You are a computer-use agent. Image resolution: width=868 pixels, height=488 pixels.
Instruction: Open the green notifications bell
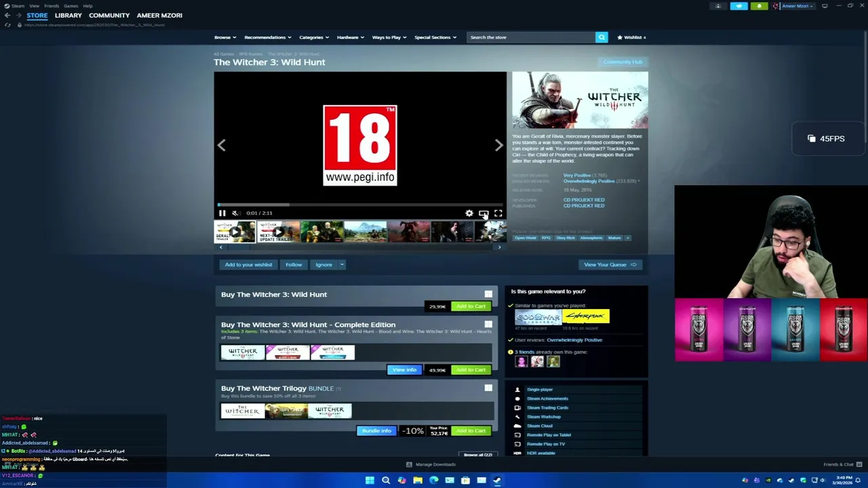[x=759, y=6]
